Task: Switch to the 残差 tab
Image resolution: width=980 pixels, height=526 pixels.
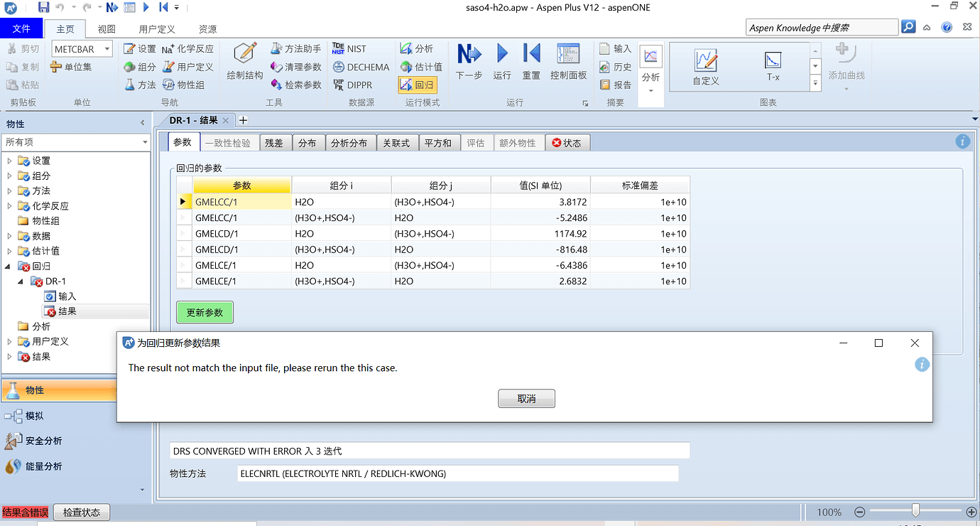Action: point(273,143)
